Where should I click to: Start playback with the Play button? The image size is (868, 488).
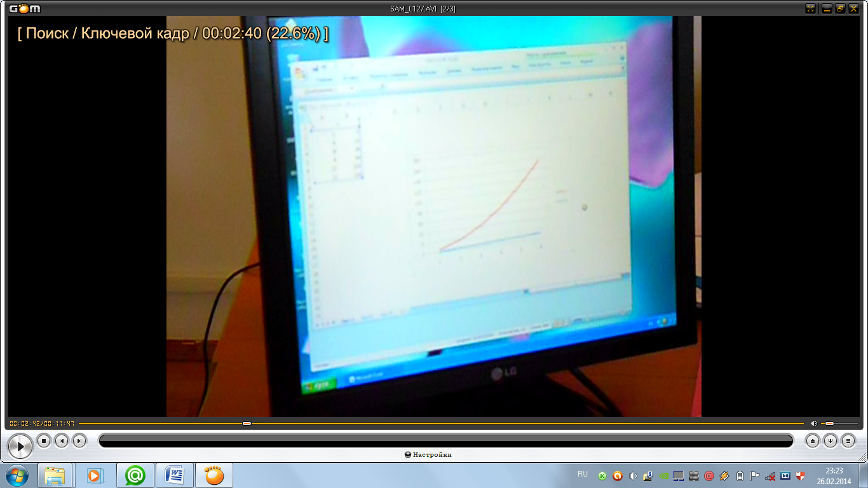[x=20, y=447]
